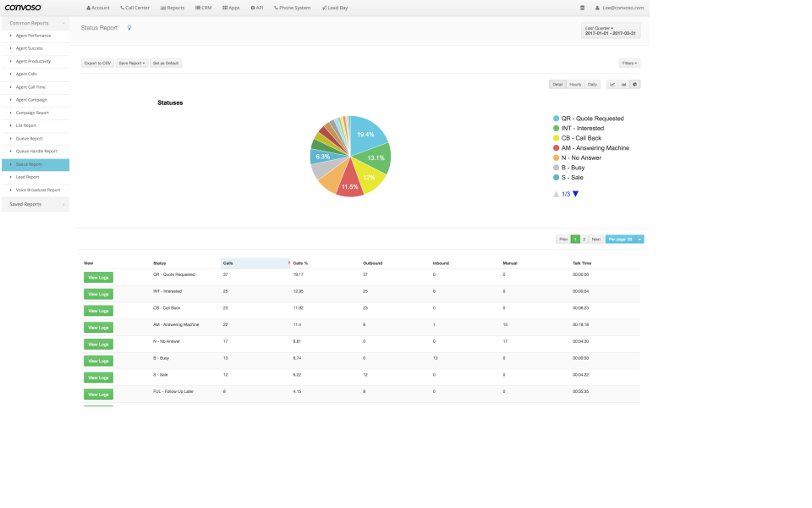The image size is (812, 508).
Task: Expand the Per page 20 dropdown
Action: point(623,239)
